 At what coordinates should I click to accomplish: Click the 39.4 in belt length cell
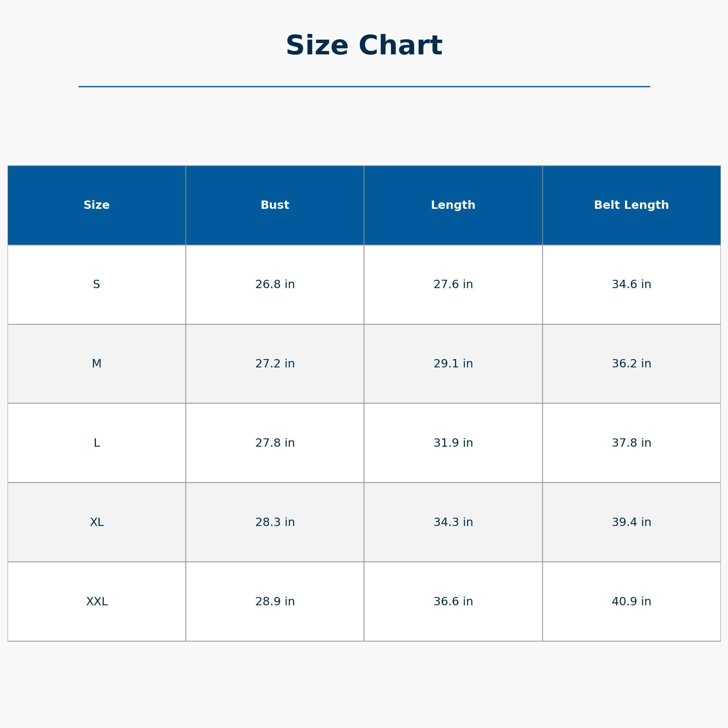[631, 522]
